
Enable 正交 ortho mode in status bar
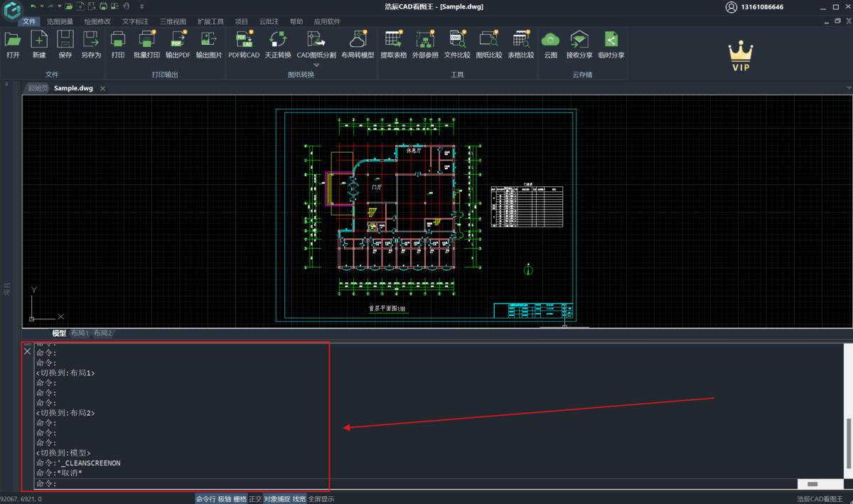255,499
